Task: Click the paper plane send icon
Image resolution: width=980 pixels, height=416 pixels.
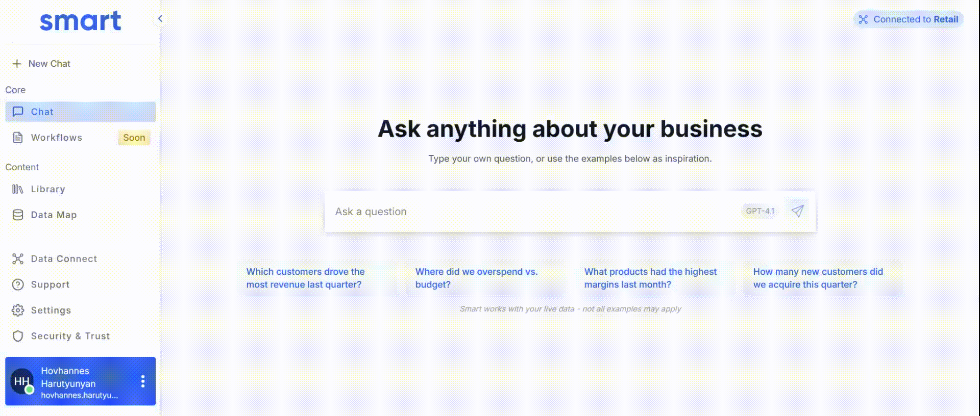Action: (797, 211)
